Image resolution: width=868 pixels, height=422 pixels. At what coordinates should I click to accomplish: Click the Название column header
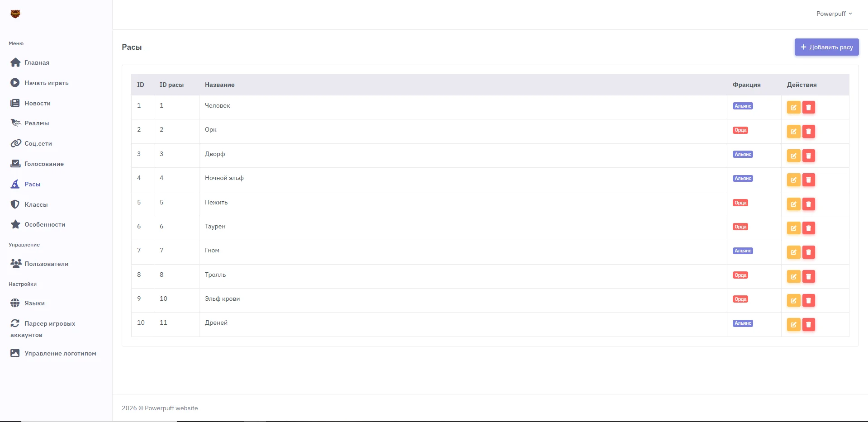[x=220, y=85]
